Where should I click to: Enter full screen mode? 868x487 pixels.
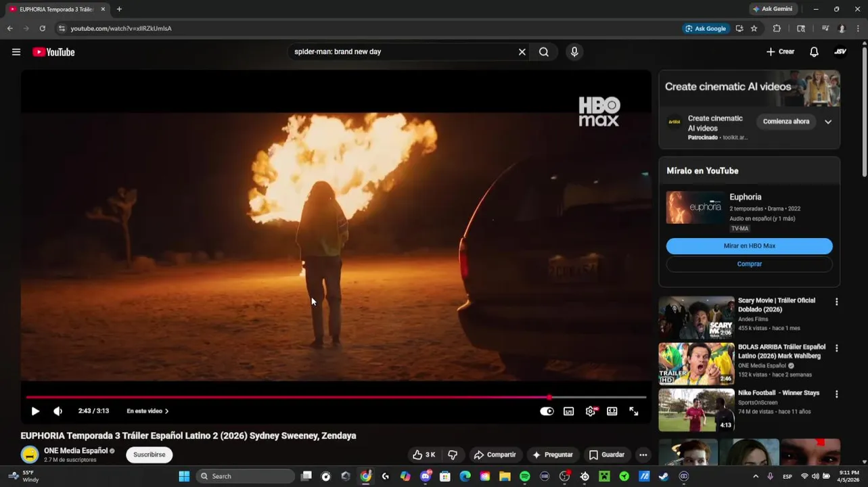click(634, 411)
